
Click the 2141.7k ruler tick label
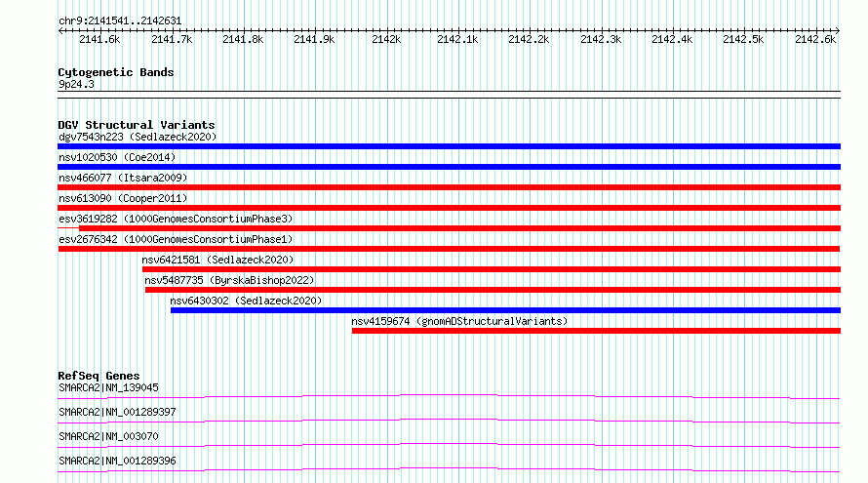point(172,39)
